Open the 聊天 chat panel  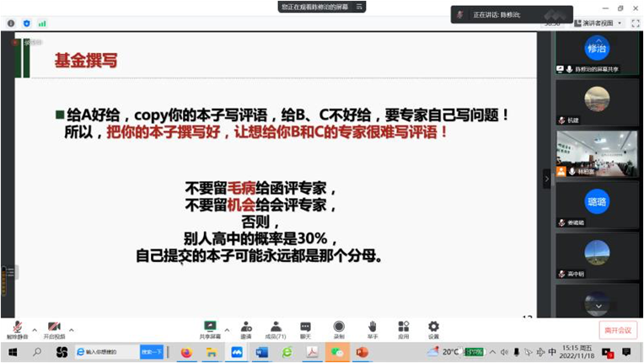(x=305, y=328)
